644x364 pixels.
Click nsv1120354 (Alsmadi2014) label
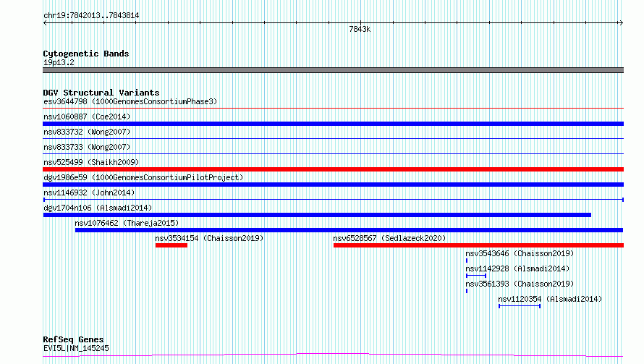click(x=550, y=299)
